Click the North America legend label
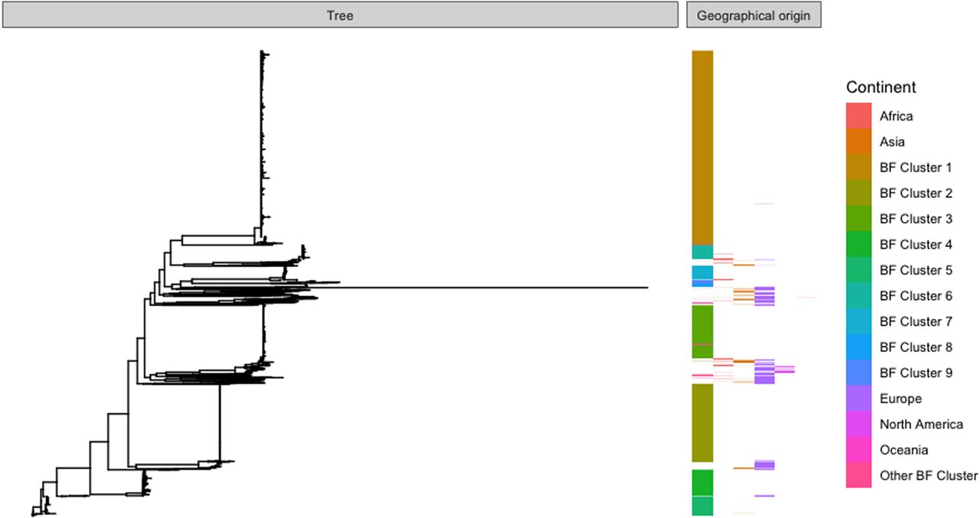 click(921, 424)
